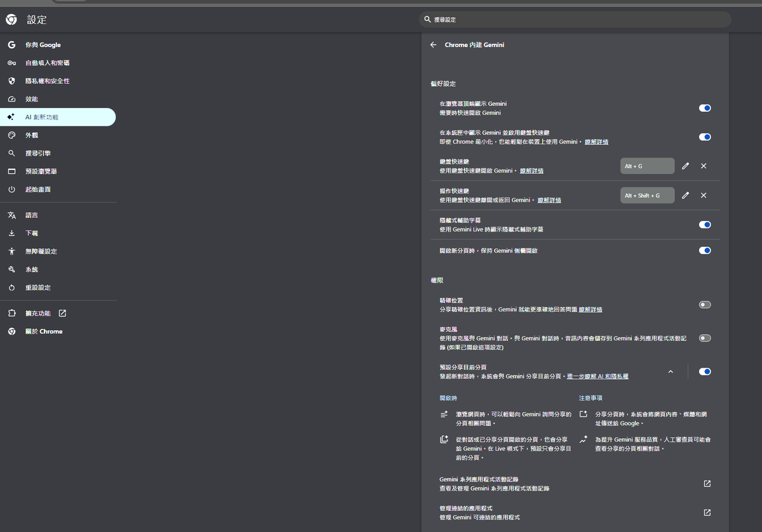This screenshot has width=762, height=532.
Task: Clear the Alt + G shortcut with X
Action: 704,166
